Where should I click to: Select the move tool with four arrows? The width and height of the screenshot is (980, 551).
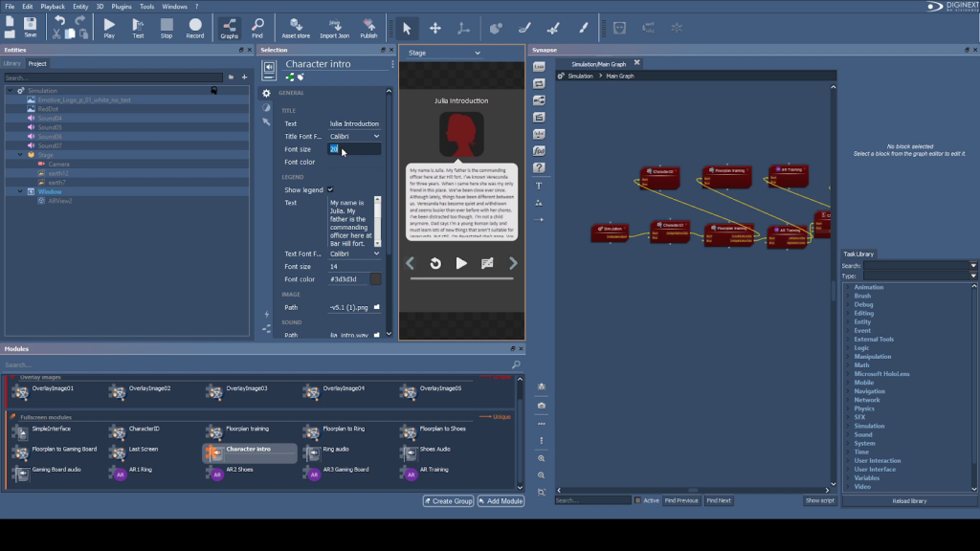pyautogui.click(x=435, y=29)
